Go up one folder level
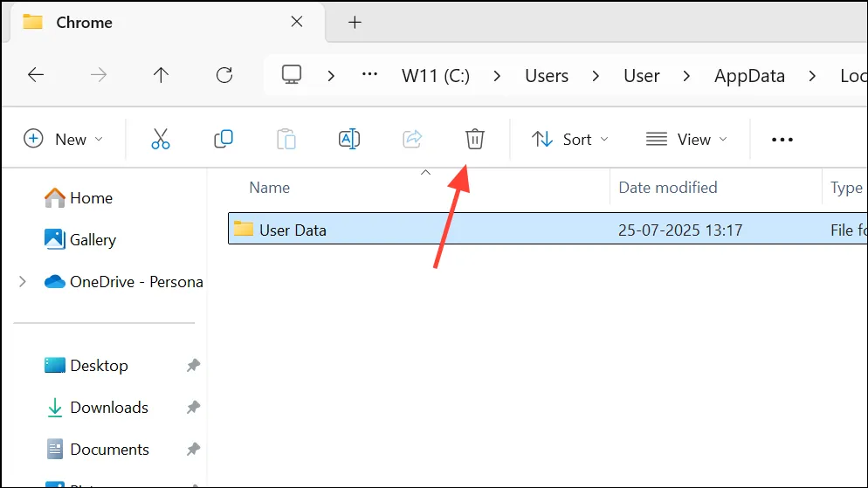This screenshot has width=868, height=488. (161, 75)
